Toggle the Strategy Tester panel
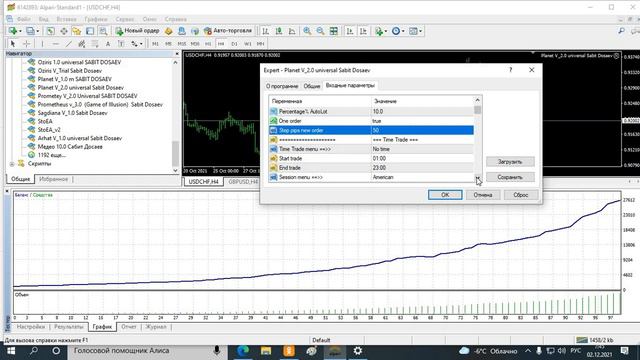The height and width of the screenshot is (360, 640). (103, 31)
